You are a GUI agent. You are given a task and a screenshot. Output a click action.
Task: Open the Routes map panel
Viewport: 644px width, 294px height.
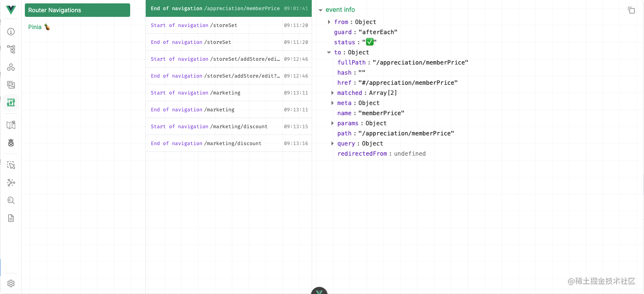coord(11,125)
